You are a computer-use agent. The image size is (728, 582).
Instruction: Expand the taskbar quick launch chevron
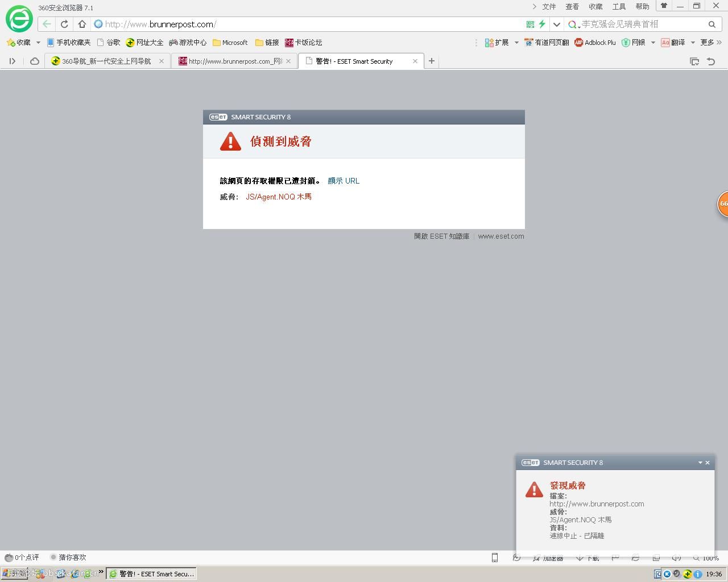coord(101,572)
